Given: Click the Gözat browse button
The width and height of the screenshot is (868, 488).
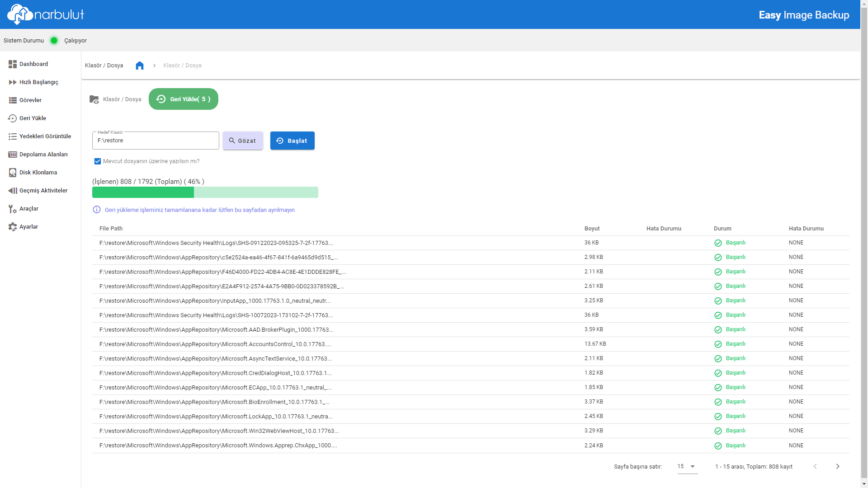Looking at the screenshot, I should 243,141.
